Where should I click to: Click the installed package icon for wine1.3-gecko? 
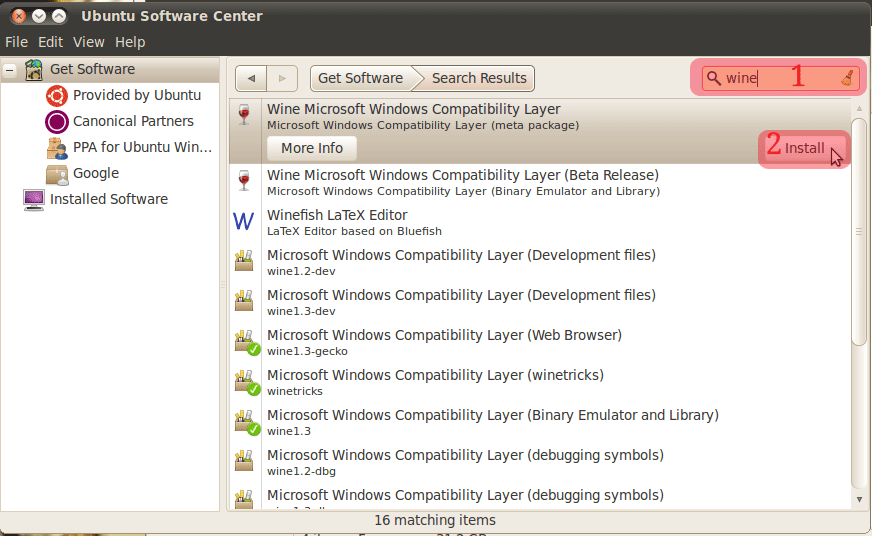tap(246, 341)
